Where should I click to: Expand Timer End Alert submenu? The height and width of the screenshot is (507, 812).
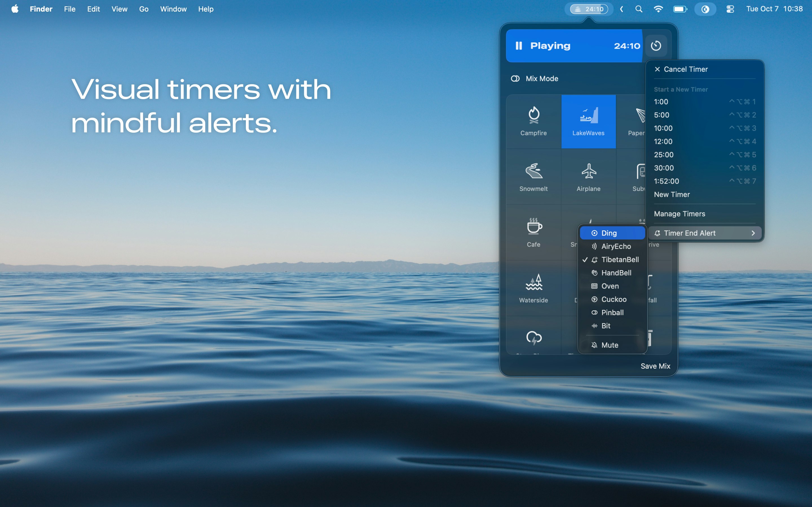705,233
